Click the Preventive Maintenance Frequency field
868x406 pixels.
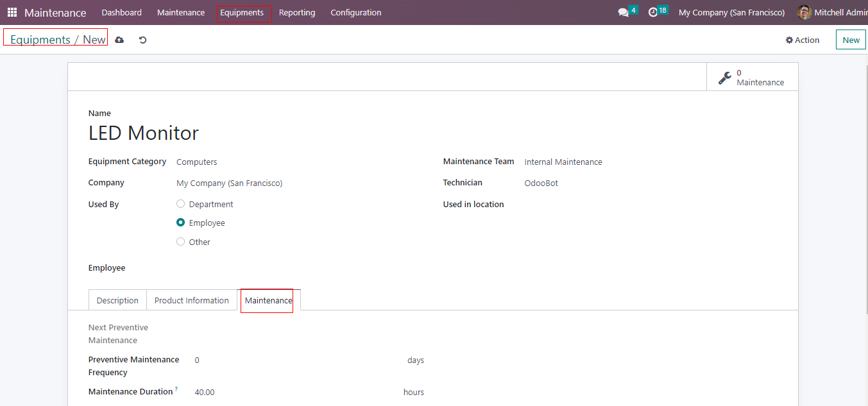pos(295,360)
